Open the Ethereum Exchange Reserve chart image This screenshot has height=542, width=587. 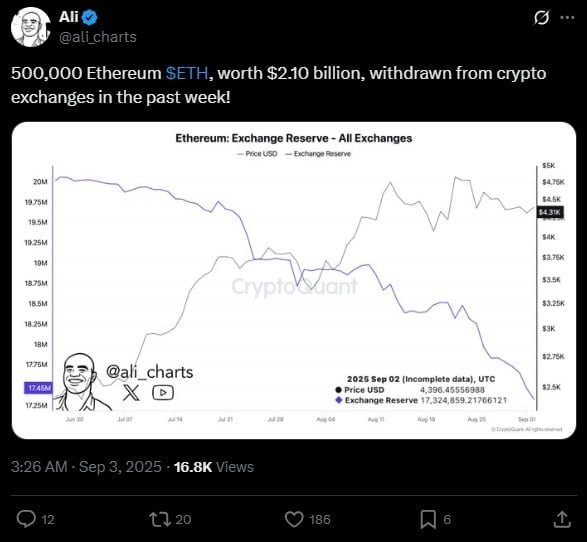pos(294,280)
